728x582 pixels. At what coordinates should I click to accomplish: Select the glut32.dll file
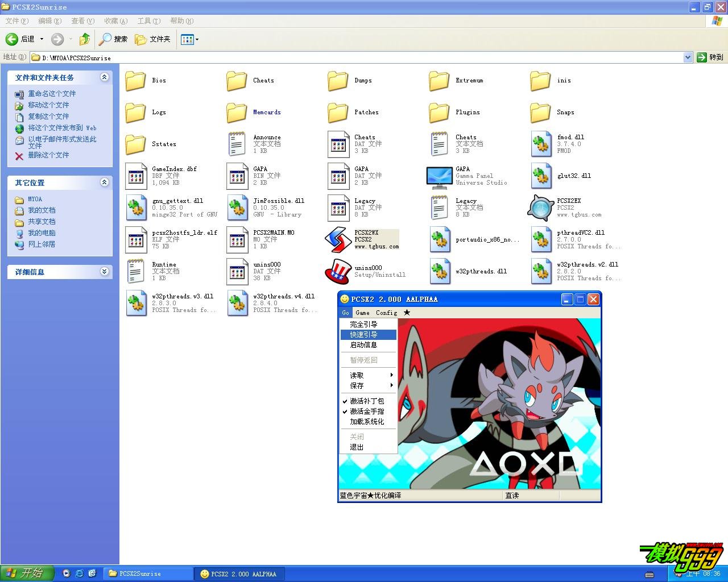pos(541,176)
